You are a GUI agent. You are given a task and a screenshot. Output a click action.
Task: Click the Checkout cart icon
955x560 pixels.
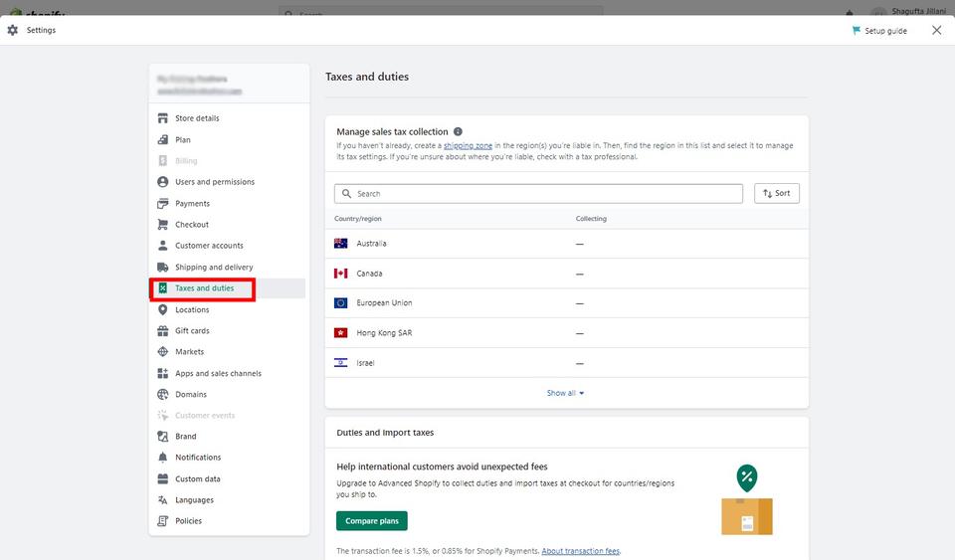tap(162, 224)
